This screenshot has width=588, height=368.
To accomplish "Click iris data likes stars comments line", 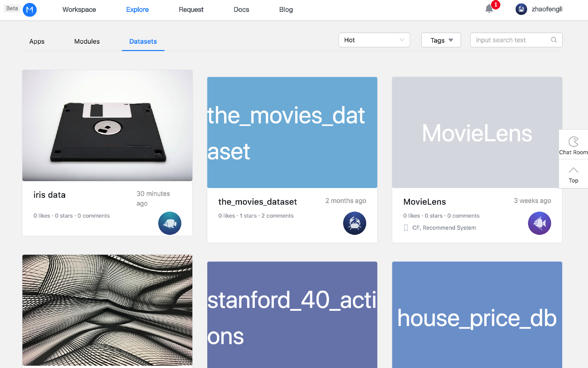I will (71, 216).
